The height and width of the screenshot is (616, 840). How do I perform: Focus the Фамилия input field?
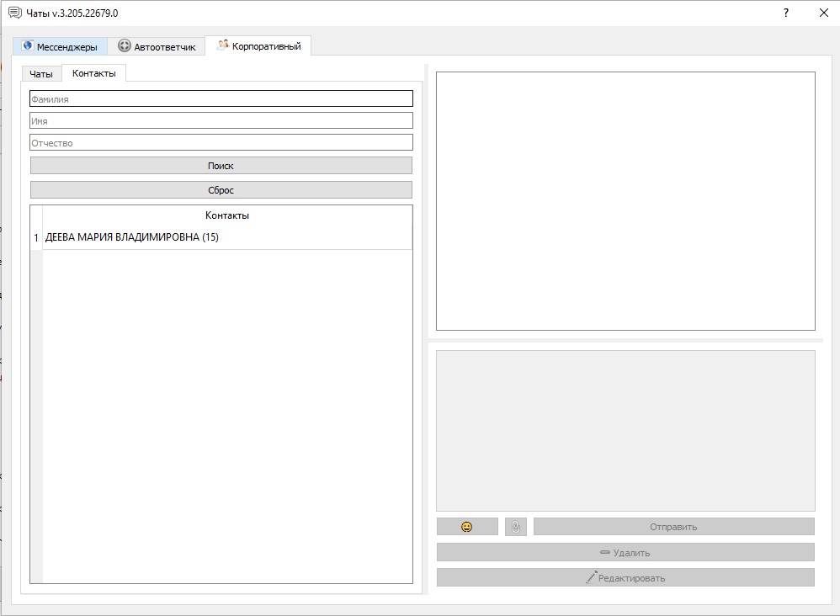click(x=221, y=98)
